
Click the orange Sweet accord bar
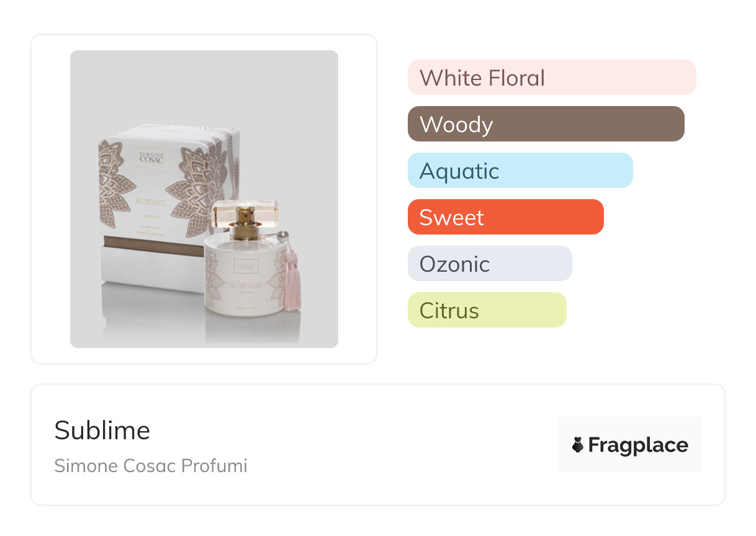pos(505,217)
